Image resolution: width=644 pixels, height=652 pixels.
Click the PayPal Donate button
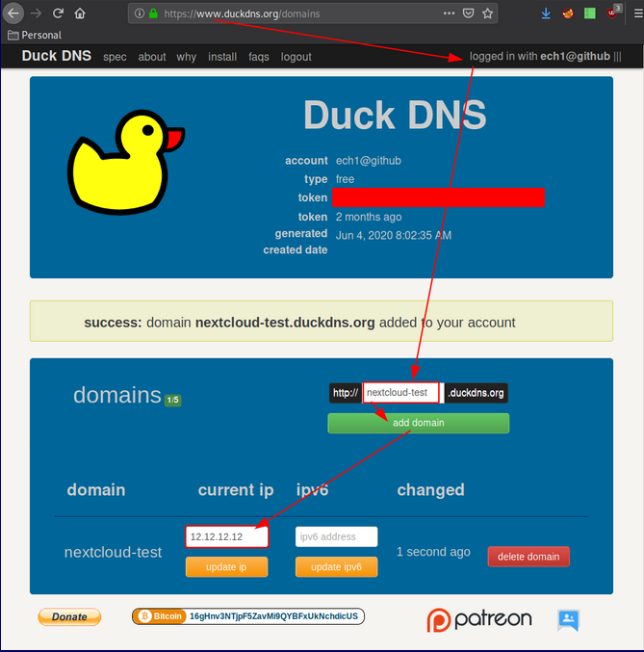click(x=69, y=616)
